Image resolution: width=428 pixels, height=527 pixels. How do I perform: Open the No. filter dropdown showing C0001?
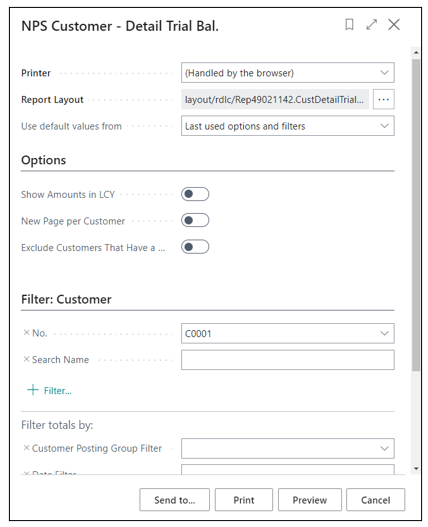(288, 333)
